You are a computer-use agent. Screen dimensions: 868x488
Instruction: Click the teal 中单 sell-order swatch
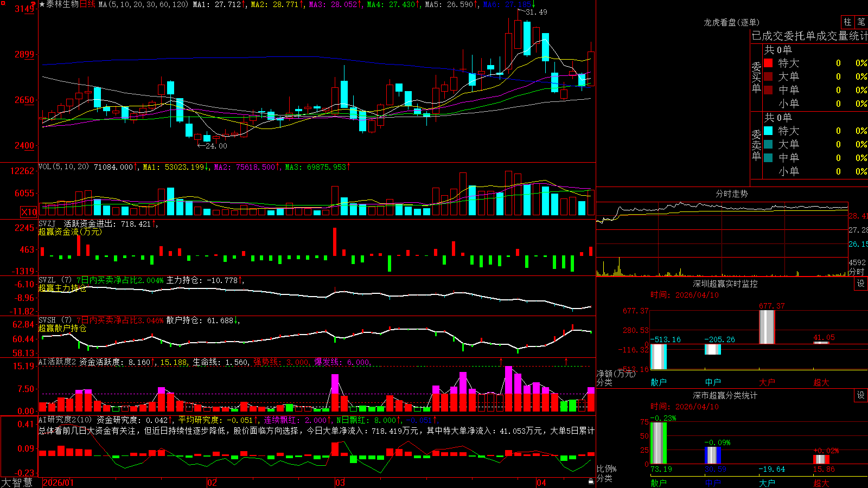click(768, 158)
